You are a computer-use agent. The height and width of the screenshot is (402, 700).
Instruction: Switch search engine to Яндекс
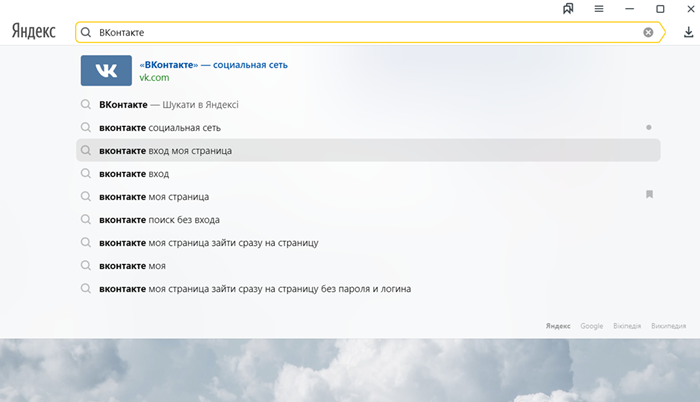(558, 326)
